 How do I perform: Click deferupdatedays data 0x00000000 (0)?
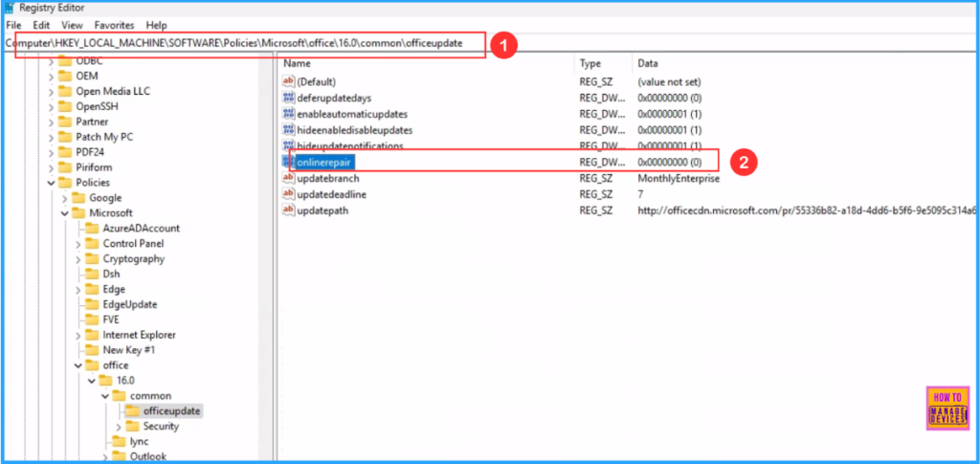pyautogui.click(x=669, y=98)
